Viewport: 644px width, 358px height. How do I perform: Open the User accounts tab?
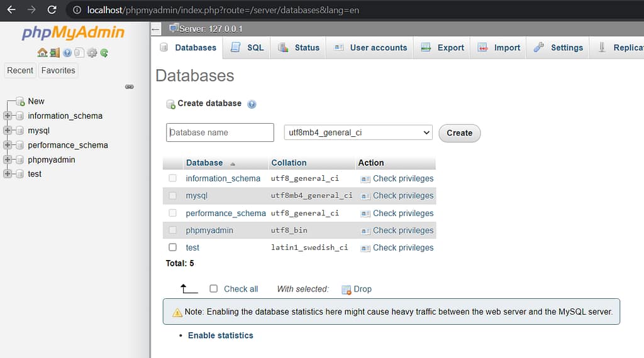click(370, 48)
